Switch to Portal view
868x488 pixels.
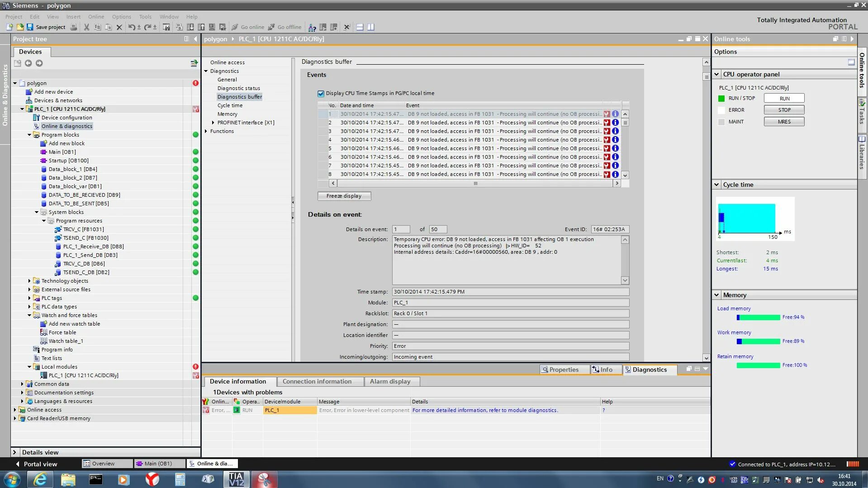[x=37, y=464]
